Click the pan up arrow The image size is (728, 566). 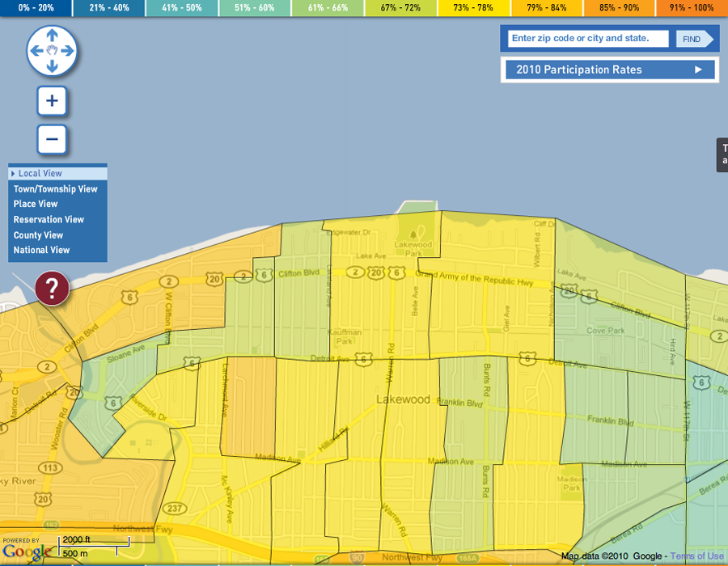coord(52,35)
